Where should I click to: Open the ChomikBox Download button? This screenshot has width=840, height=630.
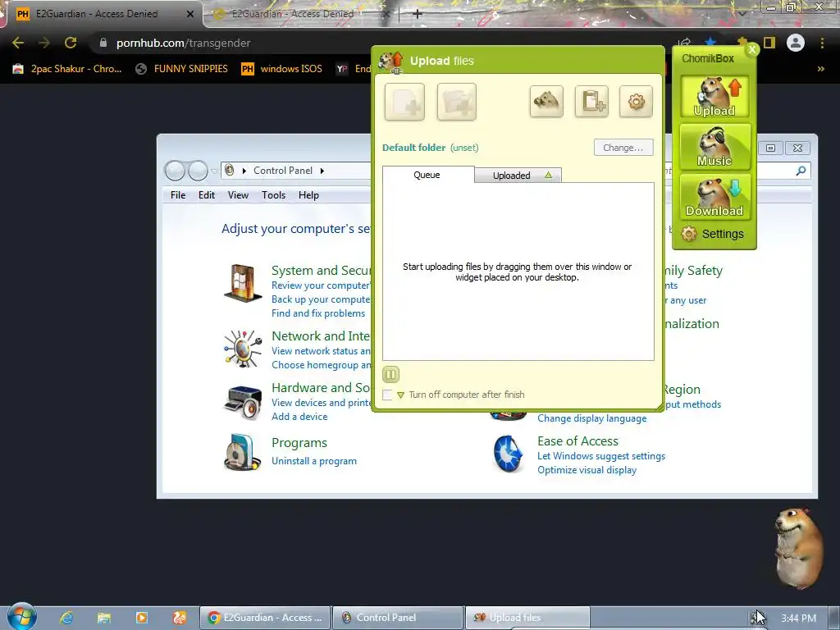click(x=714, y=197)
